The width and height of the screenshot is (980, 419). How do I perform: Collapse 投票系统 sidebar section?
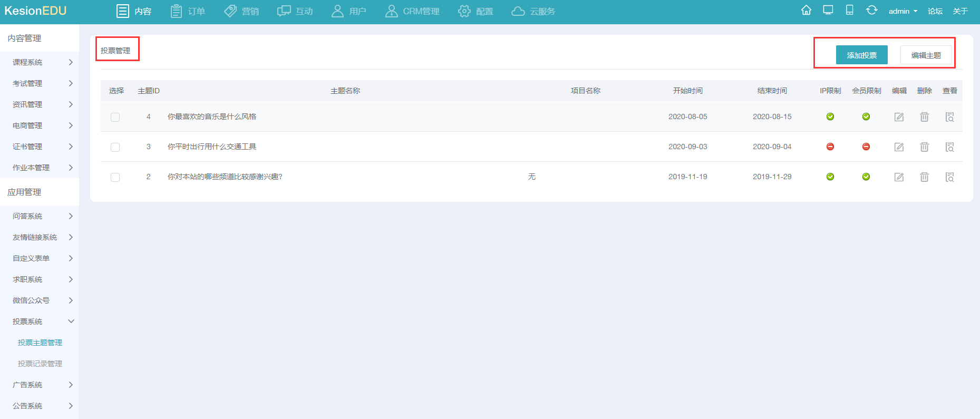[x=40, y=321]
